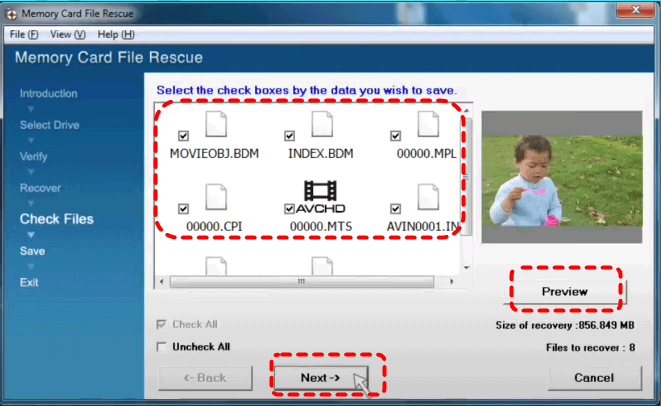661x406 pixels.
Task: Click the 00000.MPL file icon
Action: pyautogui.click(x=427, y=127)
